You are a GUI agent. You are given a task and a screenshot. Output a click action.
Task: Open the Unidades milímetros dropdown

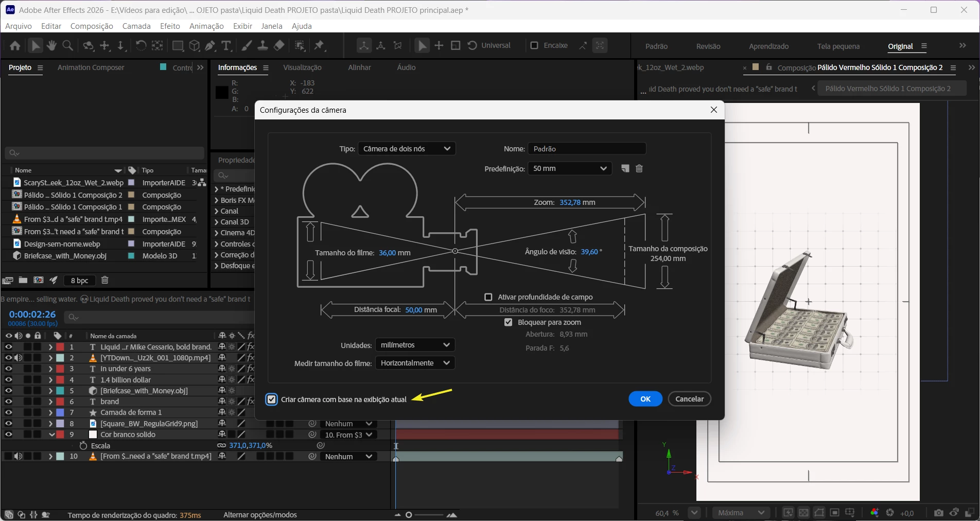[415, 345]
